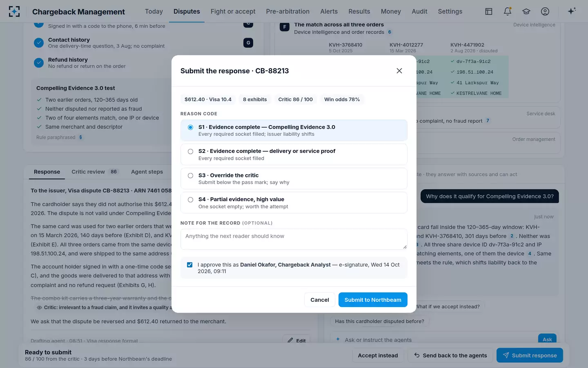Select reason S4 Partial evidence, high value

pyautogui.click(x=294, y=202)
